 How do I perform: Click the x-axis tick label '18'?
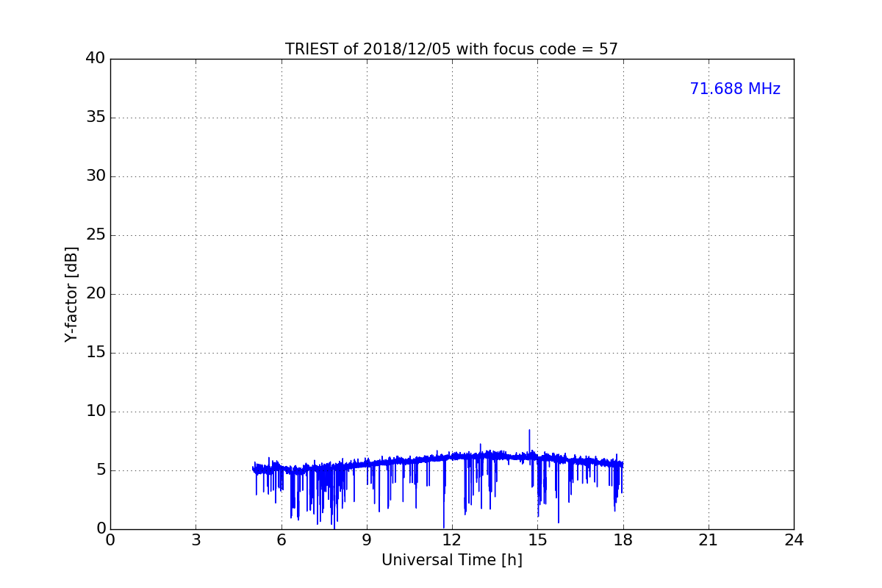click(623, 540)
